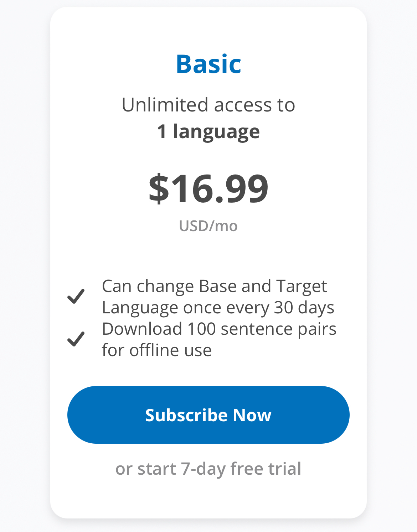417x532 pixels.
Task: Click the word 'Target' in first feature
Action: [x=302, y=286]
